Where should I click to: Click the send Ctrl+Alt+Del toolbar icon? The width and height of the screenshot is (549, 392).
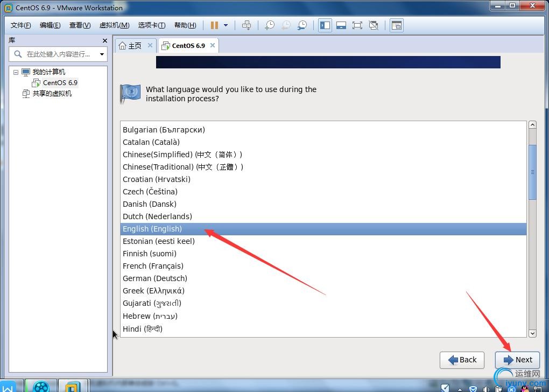pyautogui.click(x=247, y=25)
